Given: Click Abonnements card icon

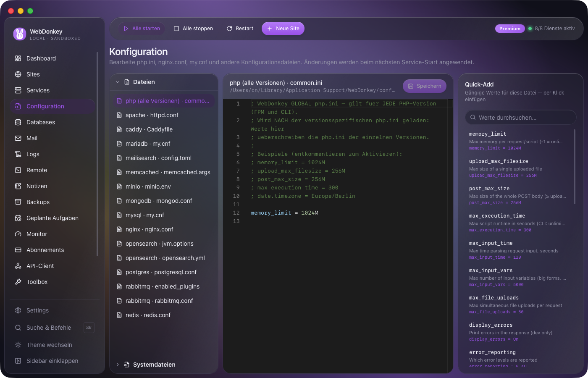Looking at the screenshot, I should click(18, 250).
